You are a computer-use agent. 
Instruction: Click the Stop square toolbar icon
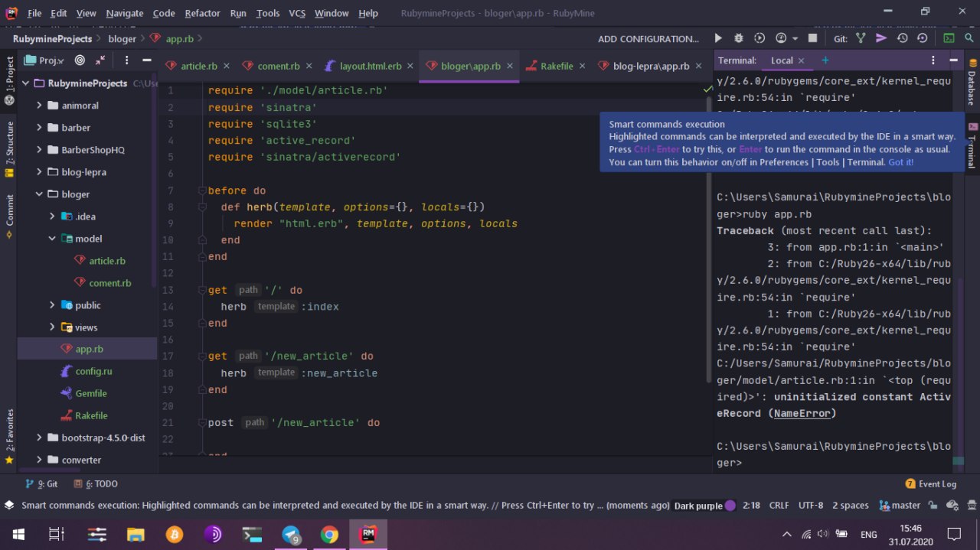[x=813, y=38]
